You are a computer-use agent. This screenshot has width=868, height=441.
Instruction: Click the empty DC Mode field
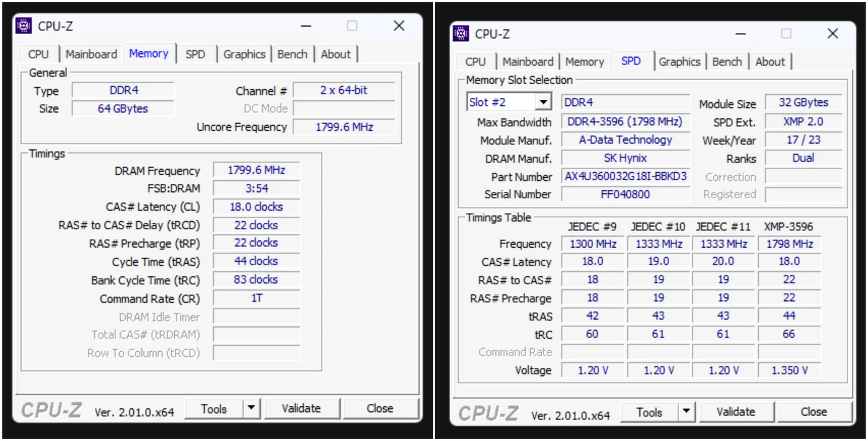click(344, 108)
